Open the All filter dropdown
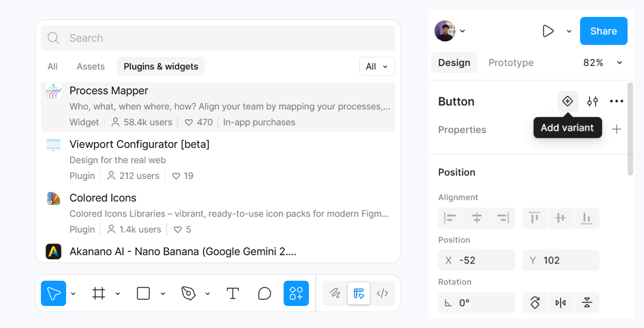The image size is (644, 328). pyautogui.click(x=377, y=67)
